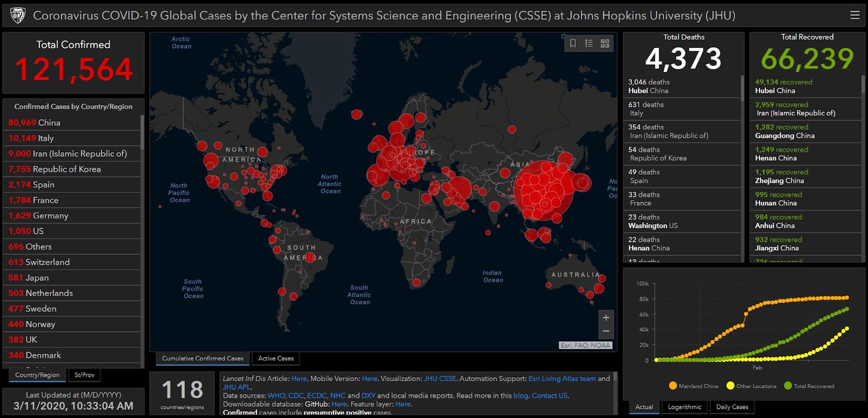Image resolution: width=868 pixels, height=418 pixels.
Task: Click the Total Deaths list scrollbar
Action: [x=742, y=88]
